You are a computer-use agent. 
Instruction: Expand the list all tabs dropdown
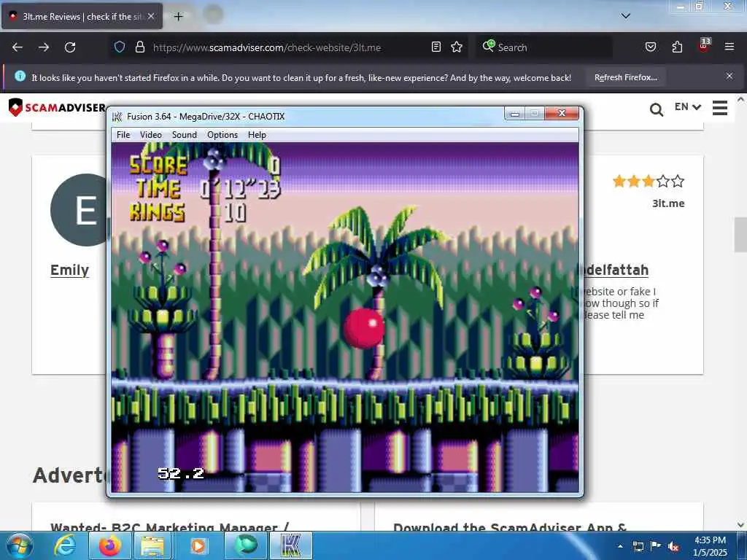point(625,16)
